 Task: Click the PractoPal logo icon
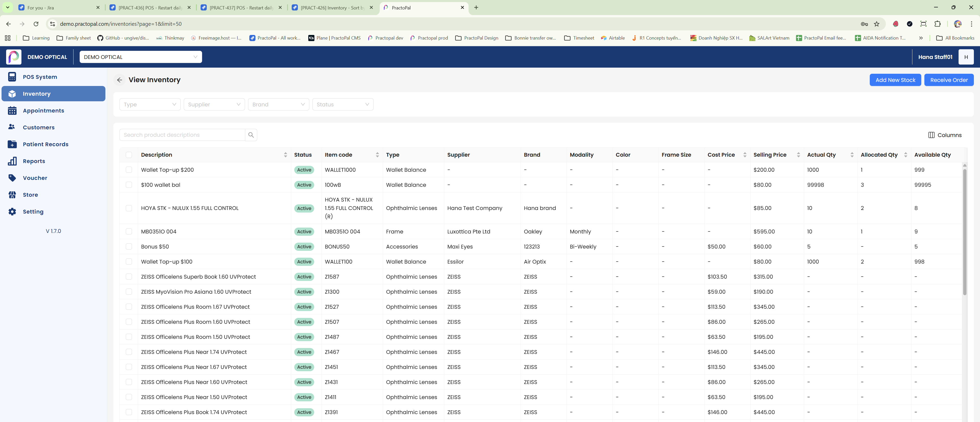pyautogui.click(x=14, y=57)
